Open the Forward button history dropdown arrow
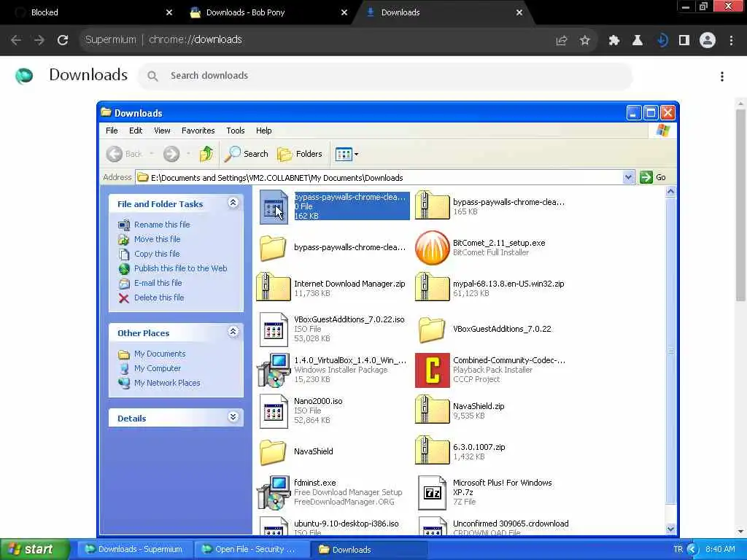The image size is (747, 560). 189,154
